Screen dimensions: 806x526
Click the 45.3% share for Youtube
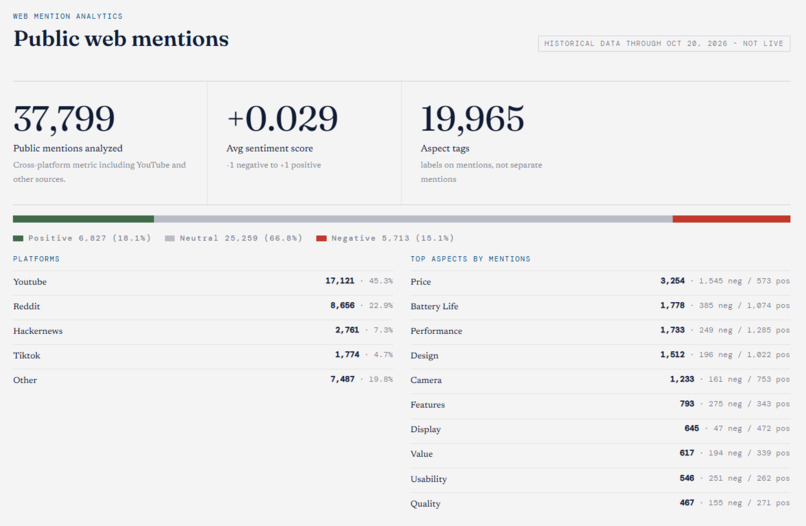[381, 281]
